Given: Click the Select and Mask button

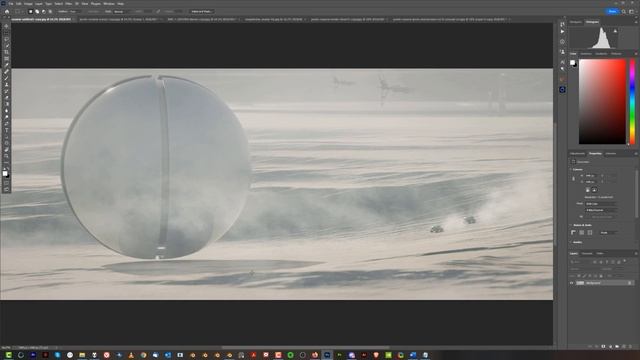Looking at the screenshot, I should click(202, 11).
